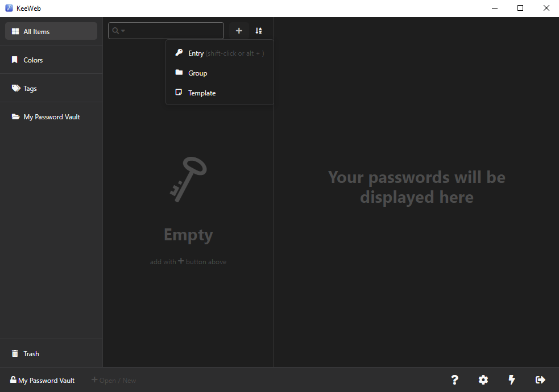Click the lightning bolt generator icon
This screenshot has height=392, width=559.
pyautogui.click(x=511, y=380)
